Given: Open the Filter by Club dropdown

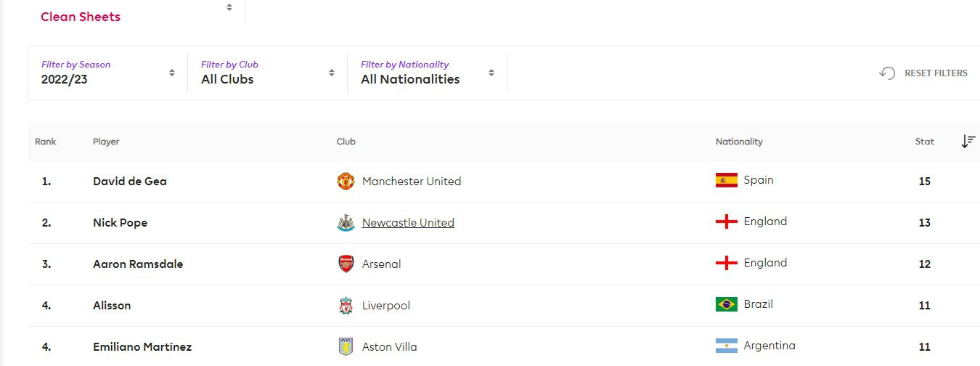Looking at the screenshot, I should [267, 73].
